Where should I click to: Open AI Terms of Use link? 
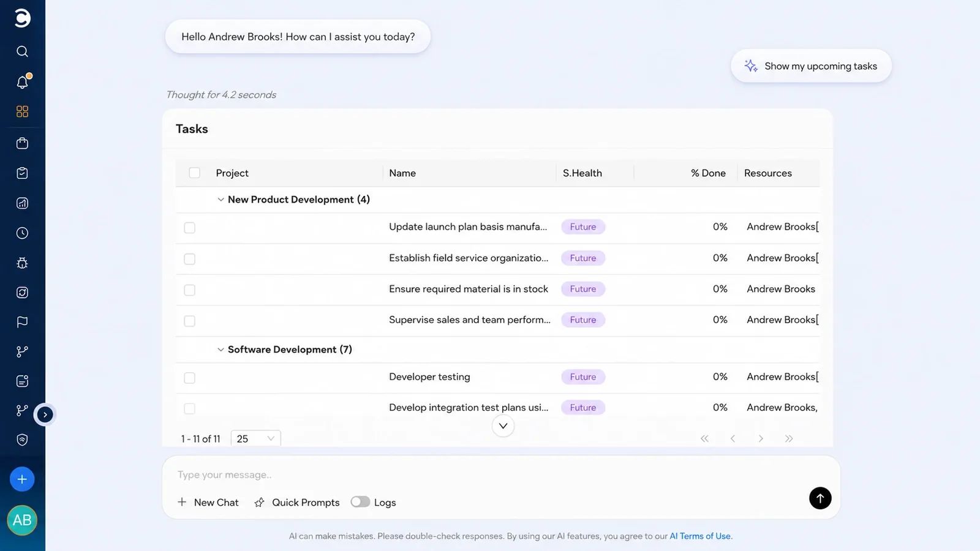tap(700, 536)
